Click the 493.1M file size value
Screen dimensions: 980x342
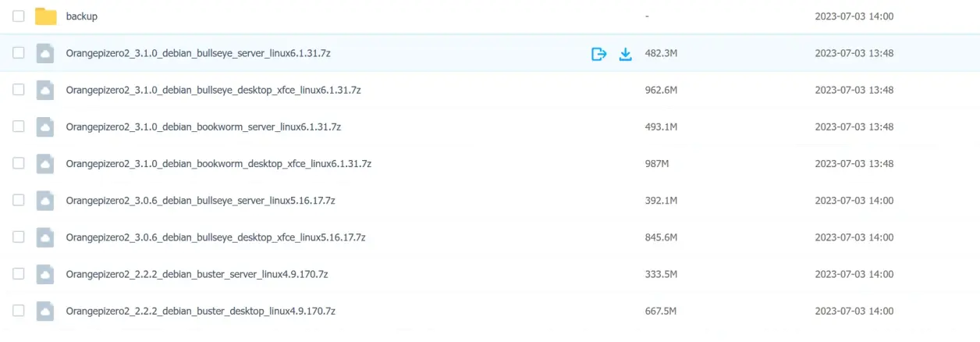click(661, 127)
